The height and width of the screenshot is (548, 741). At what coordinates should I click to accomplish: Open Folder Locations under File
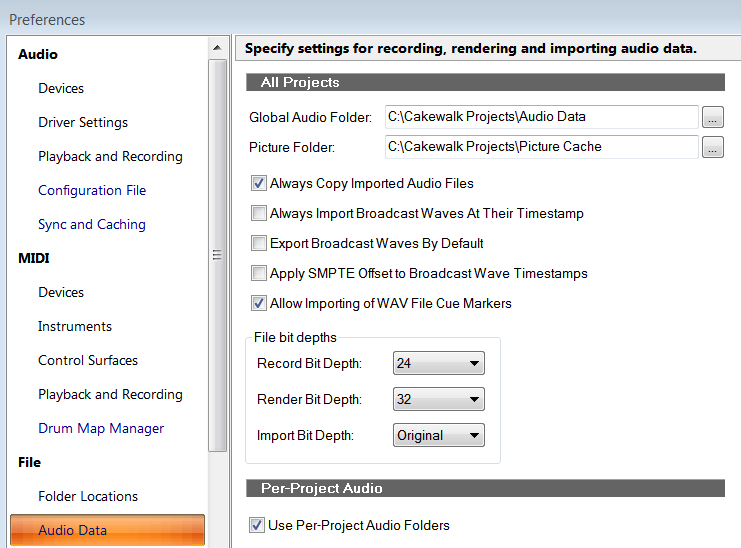tap(88, 497)
